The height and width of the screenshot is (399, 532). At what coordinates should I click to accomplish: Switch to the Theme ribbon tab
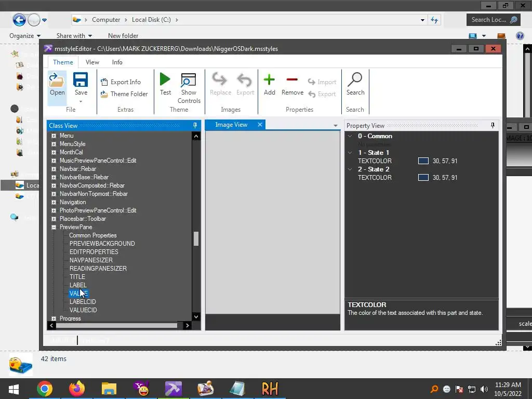[63, 62]
